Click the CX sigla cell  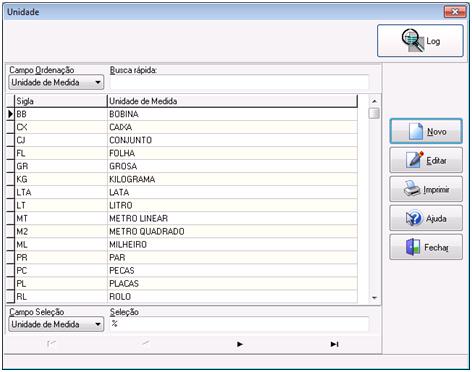pyautogui.click(x=61, y=127)
